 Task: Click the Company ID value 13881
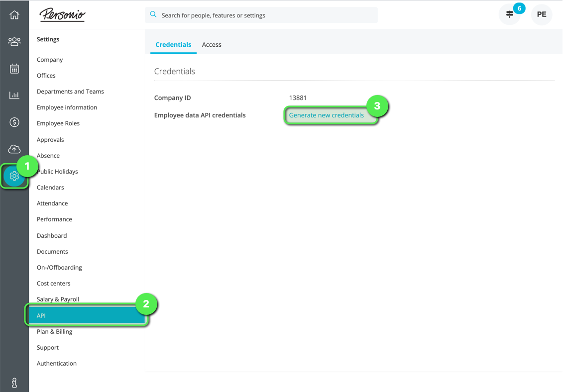[x=298, y=98]
